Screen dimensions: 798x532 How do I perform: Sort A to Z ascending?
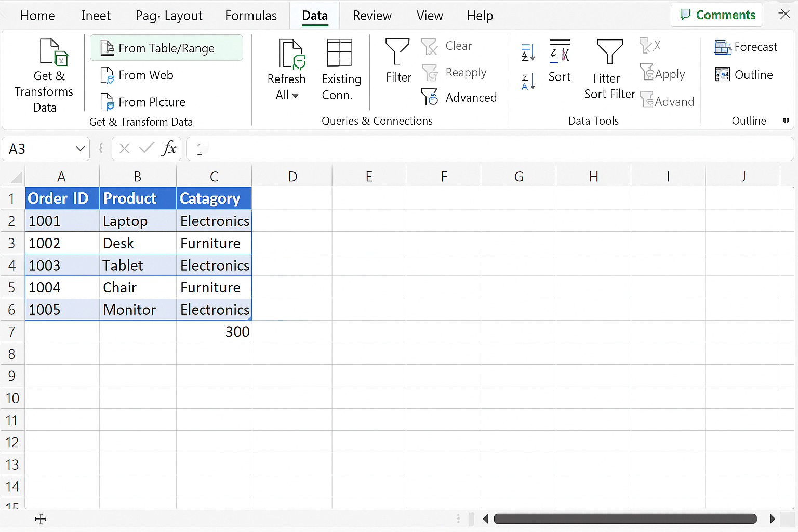pyautogui.click(x=528, y=52)
